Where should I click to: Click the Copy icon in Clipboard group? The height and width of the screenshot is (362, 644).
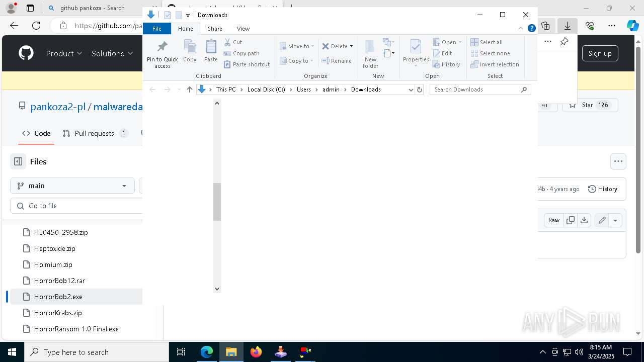click(x=190, y=51)
